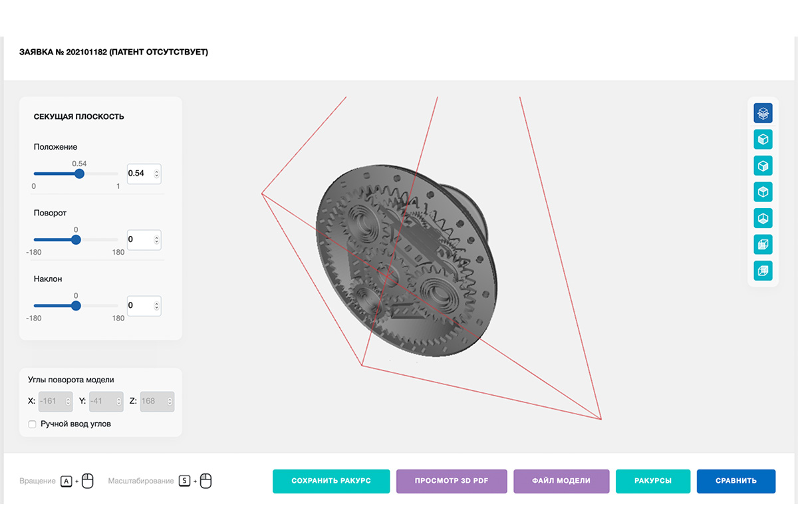Select the third teal cube view icon
Viewport: 798px width, 532px height.
763,192
